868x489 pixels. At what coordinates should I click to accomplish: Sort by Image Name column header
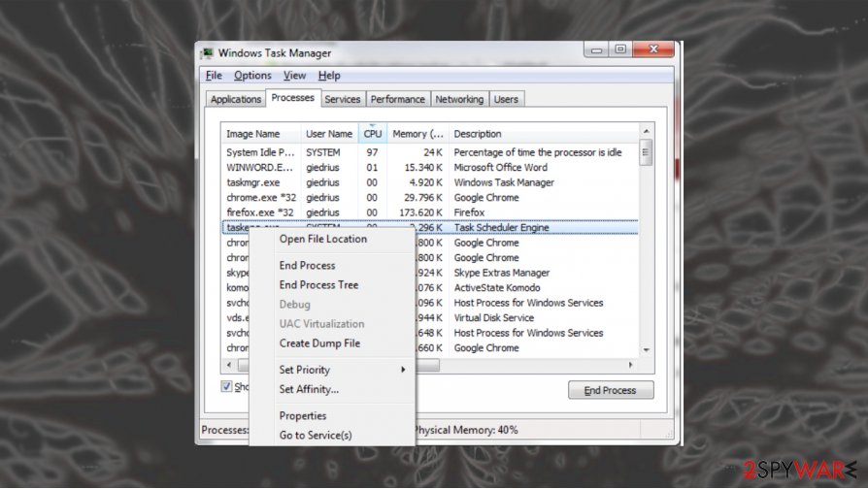(261, 134)
